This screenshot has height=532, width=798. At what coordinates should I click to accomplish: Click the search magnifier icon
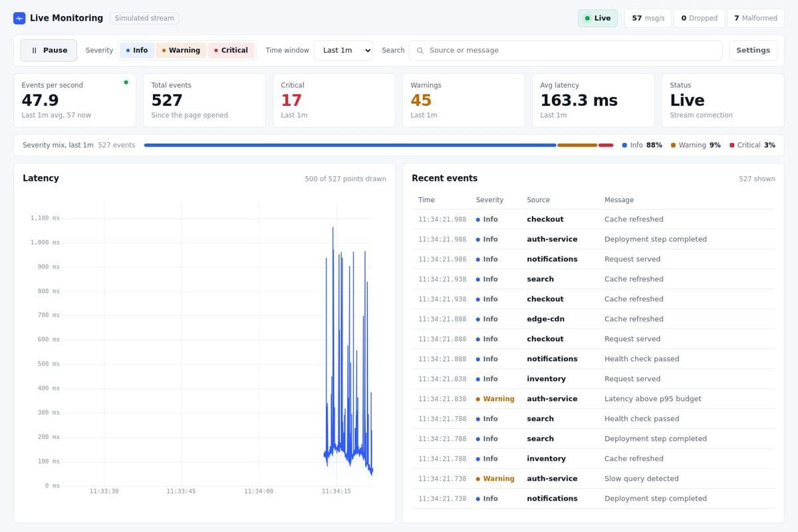(x=420, y=51)
